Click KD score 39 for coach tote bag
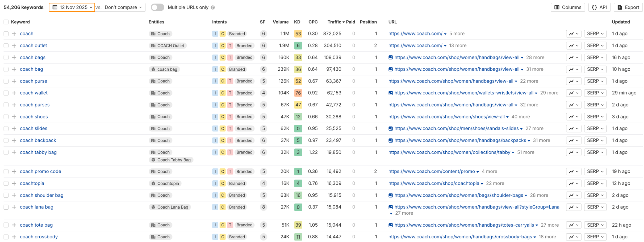 coord(298,225)
